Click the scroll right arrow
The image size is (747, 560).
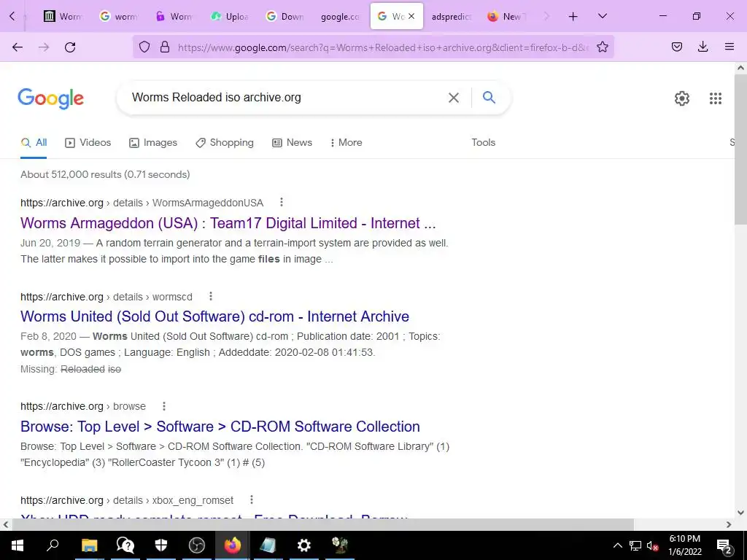(729, 525)
